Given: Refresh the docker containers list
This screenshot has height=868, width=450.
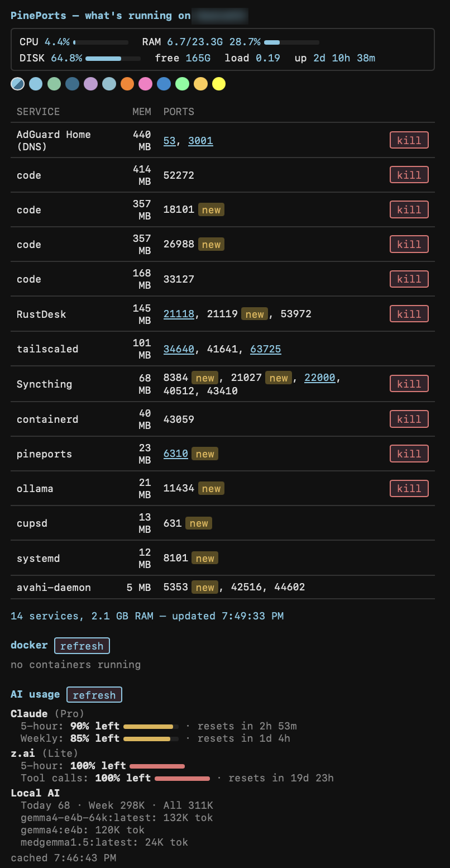Looking at the screenshot, I should click(x=82, y=646).
